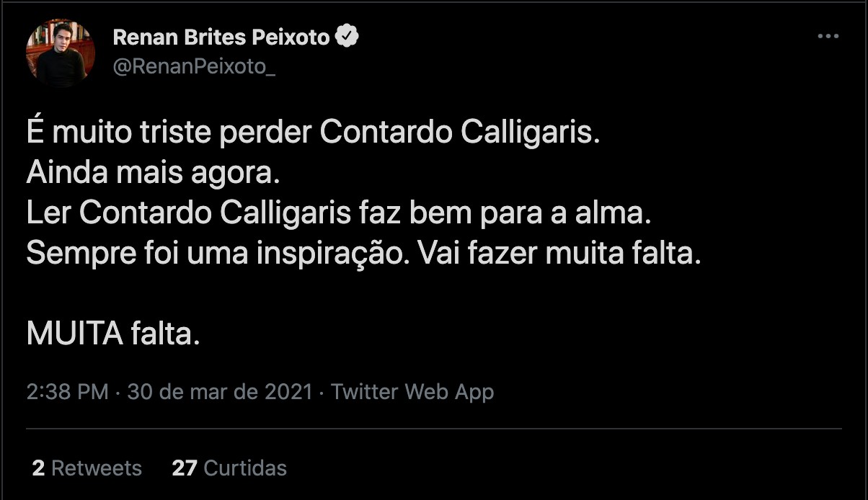Click the number 2 before Retweets
This screenshot has width=868, height=500.
point(38,468)
